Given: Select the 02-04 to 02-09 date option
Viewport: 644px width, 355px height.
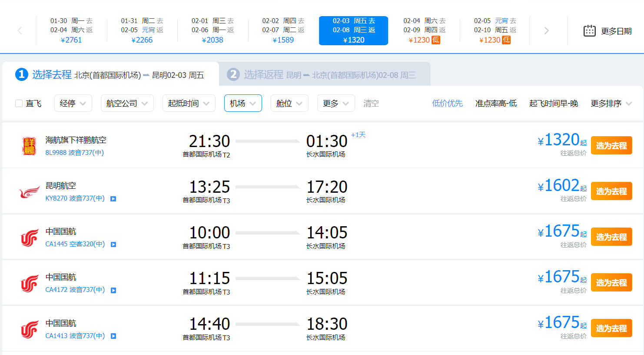Looking at the screenshot, I should coord(424,30).
